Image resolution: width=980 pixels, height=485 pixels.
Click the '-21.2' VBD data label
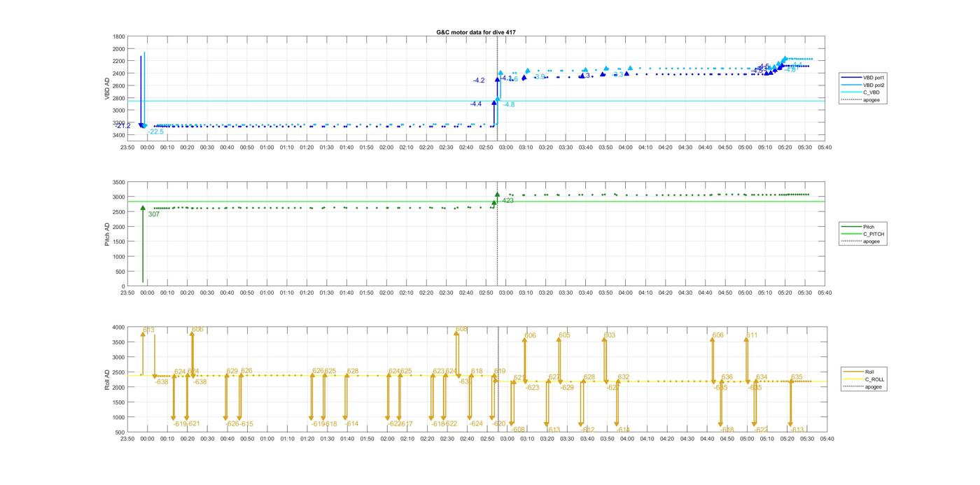click(123, 126)
